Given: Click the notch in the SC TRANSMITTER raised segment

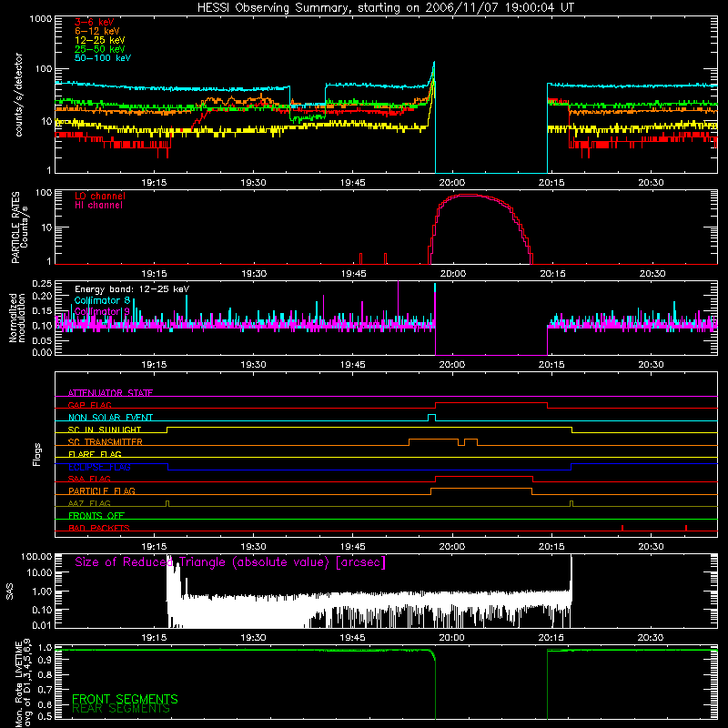Looking at the screenshot, I should [x=461, y=442].
